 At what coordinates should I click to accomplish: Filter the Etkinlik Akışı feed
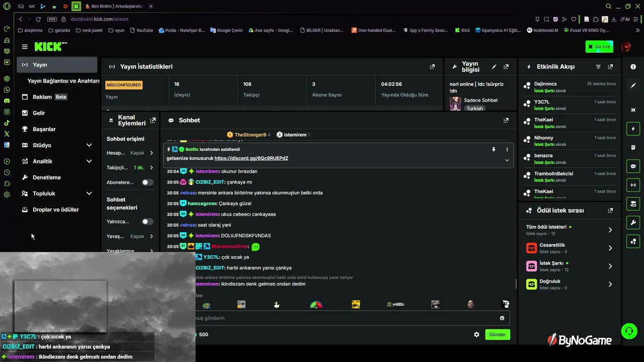(598, 66)
